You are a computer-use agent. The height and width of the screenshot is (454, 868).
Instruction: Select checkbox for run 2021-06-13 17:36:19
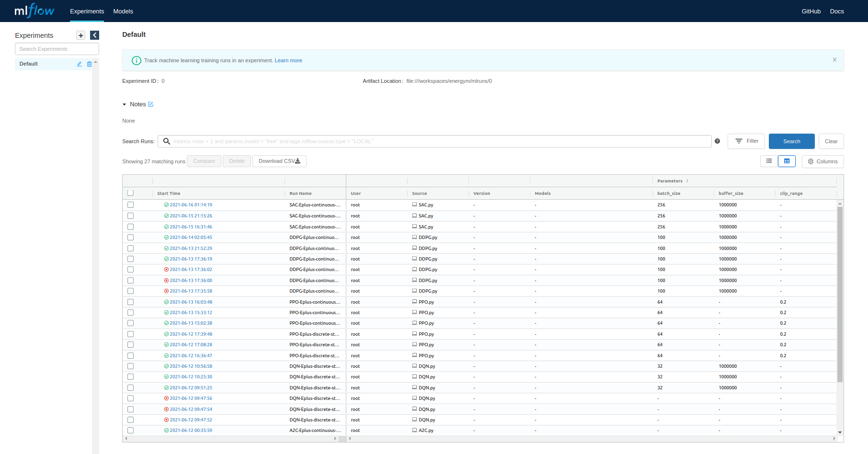[x=130, y=259]
